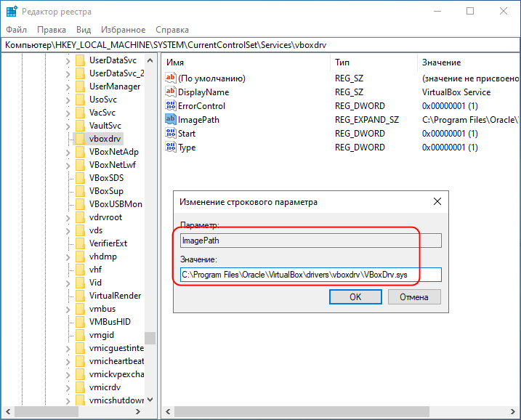
Task: Open the Справка menu
Action: (172, 30)
